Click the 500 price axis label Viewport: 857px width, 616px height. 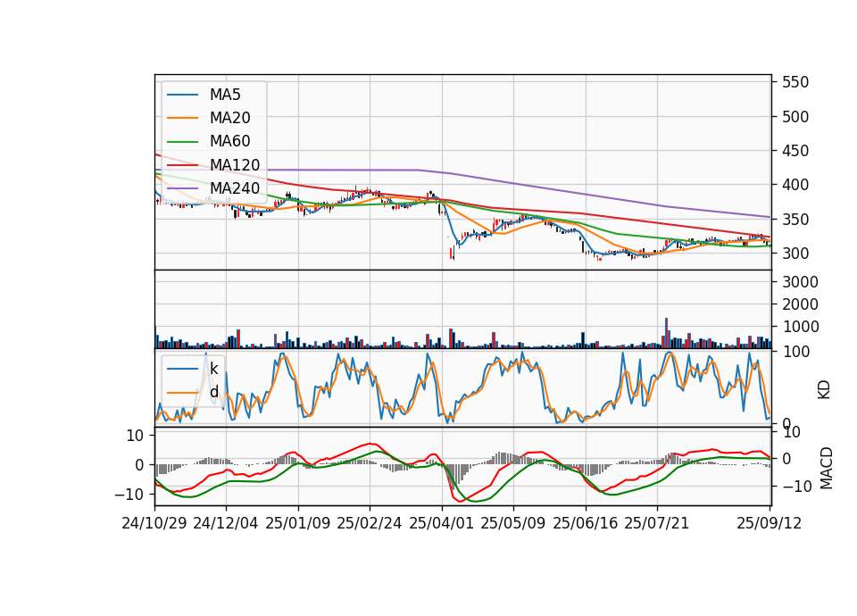[795, 117]
